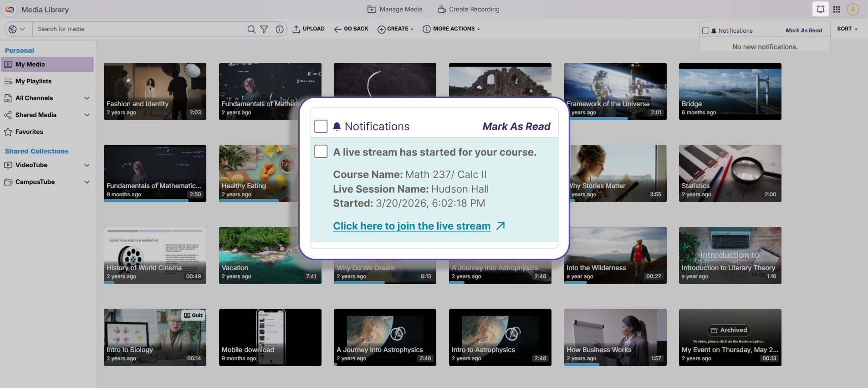Screen dimensions: 868x388
Task: Expand the Shared Media chevron
Action: click(87, 115)
